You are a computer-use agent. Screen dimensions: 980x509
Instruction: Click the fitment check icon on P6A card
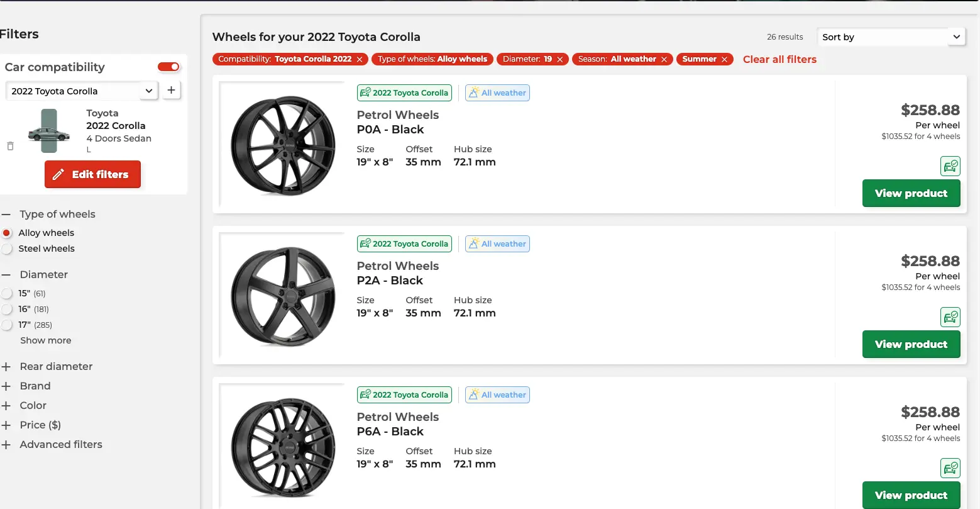click(x=950, y=468)
